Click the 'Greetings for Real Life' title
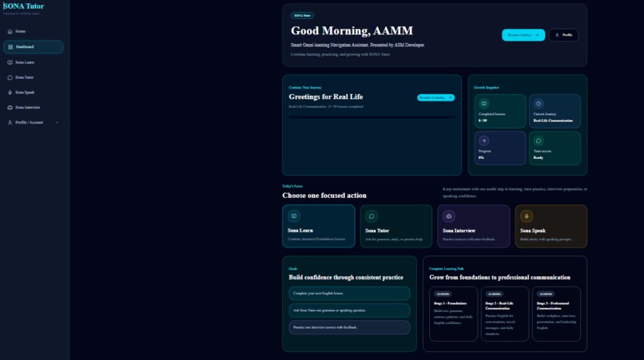The image size is (644, 360). (x=326, y=97)
